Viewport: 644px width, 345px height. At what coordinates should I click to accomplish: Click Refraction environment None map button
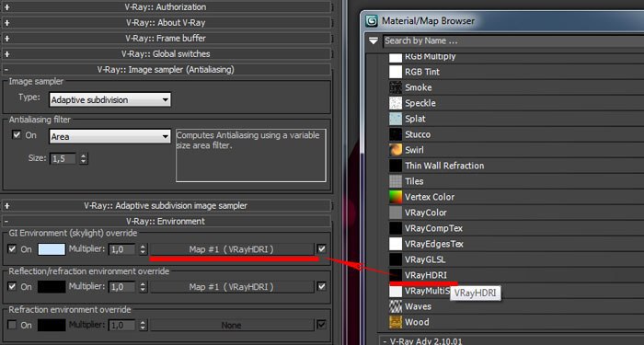pyautogui.click(x=232, y=326)
